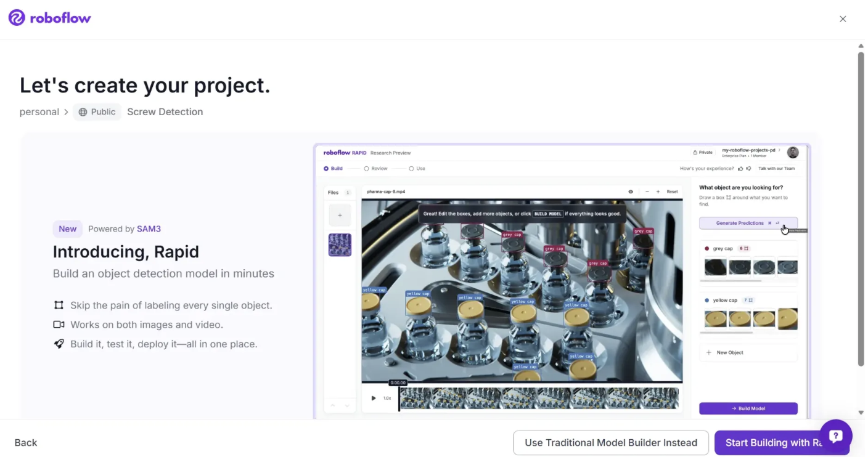Open the 1.0x playback speed selector
Screen dimensions: 868x457
click(387, 398)
